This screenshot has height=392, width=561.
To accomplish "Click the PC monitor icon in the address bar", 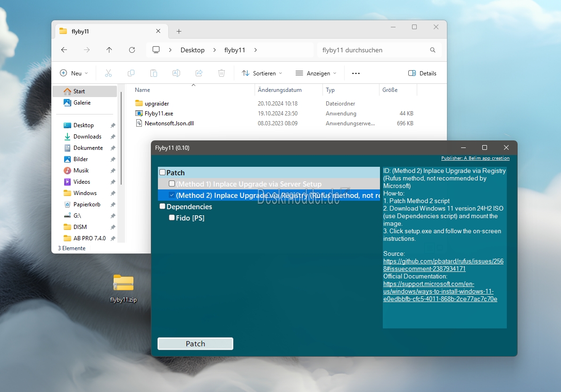I will 156,50.
